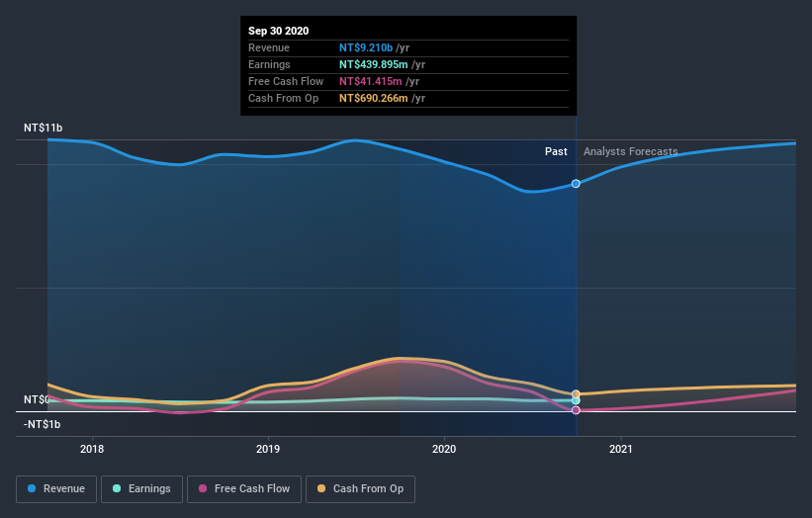Toggle the Earnings legend button
812x518 pixels.
click(141, 489)
